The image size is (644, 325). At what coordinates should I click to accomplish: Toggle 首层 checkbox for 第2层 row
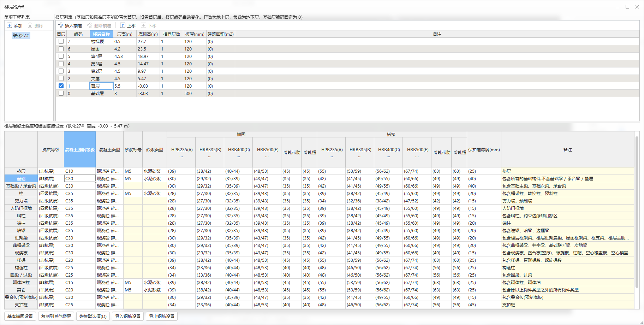[x=61, y=71]
